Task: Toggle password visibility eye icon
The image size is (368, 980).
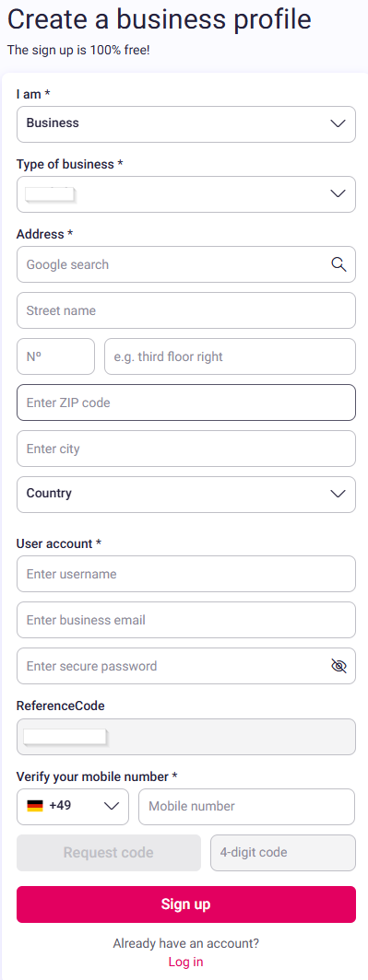Action: (x=338, y=666)
